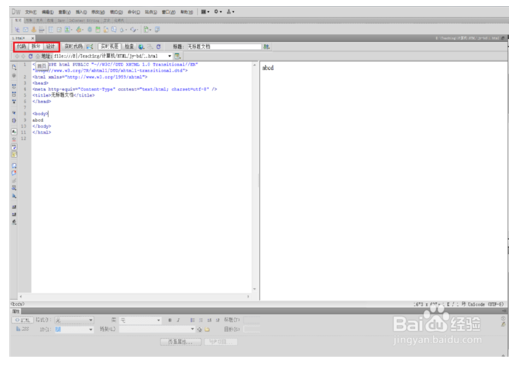
Task: Switch to Code view button
Action: coord(22,47)
